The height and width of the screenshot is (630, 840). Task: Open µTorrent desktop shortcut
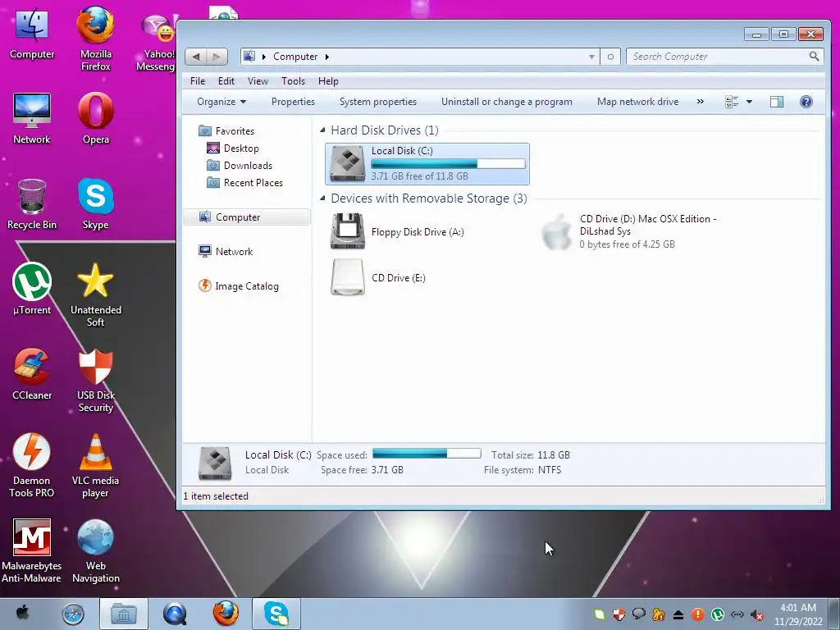point(32,290)
